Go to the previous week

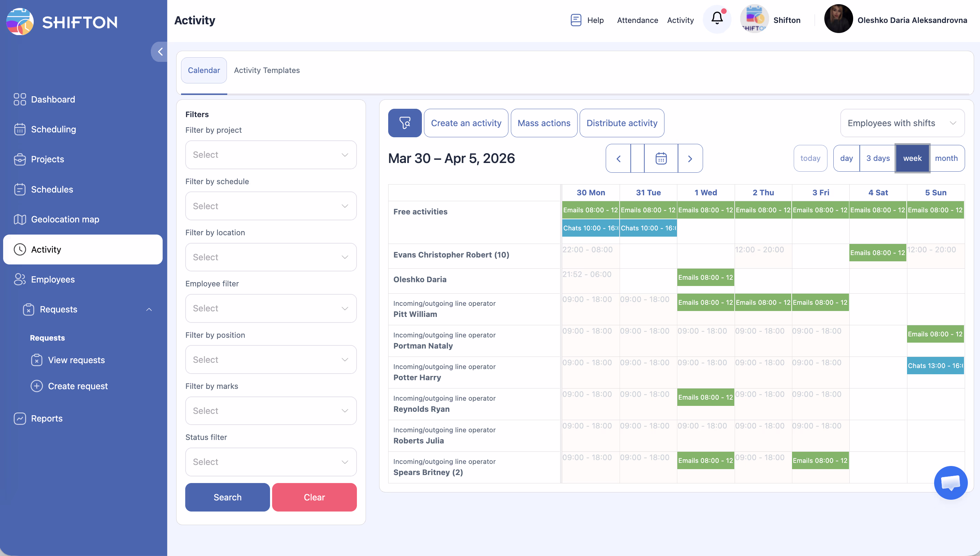point(619,158)
